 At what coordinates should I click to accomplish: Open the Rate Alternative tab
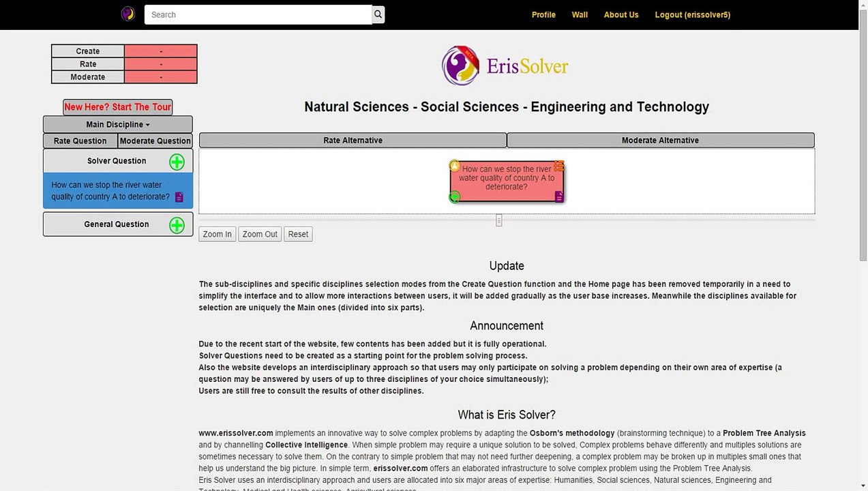click(x=353, y=140)
